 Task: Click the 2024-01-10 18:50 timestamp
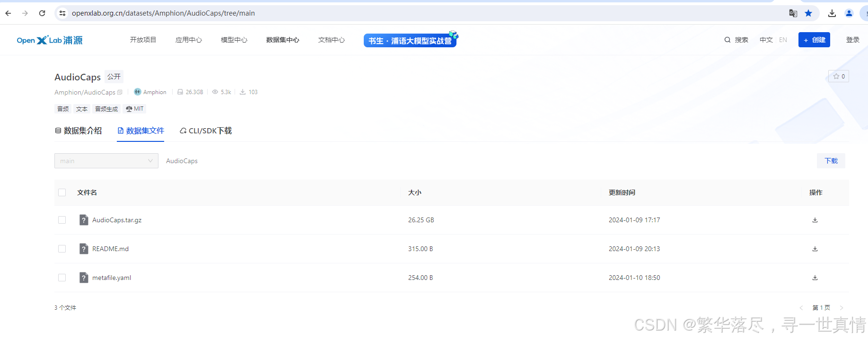click(634, 278)
